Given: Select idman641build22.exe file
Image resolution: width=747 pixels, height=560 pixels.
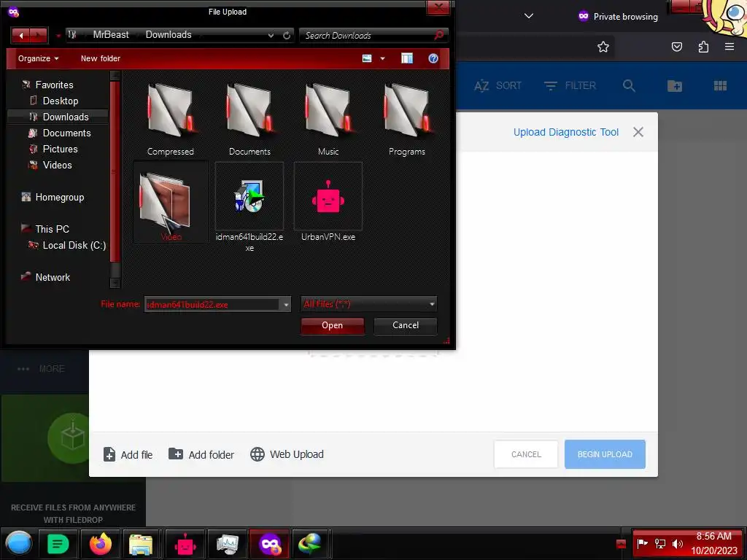Looking at the screenshot, I should pyautogui.click(x=249, y=206).
